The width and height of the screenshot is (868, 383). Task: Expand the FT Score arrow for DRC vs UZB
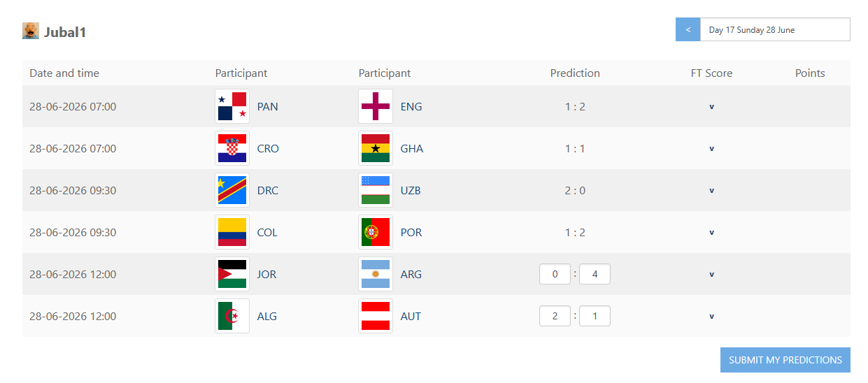point(711,191)
